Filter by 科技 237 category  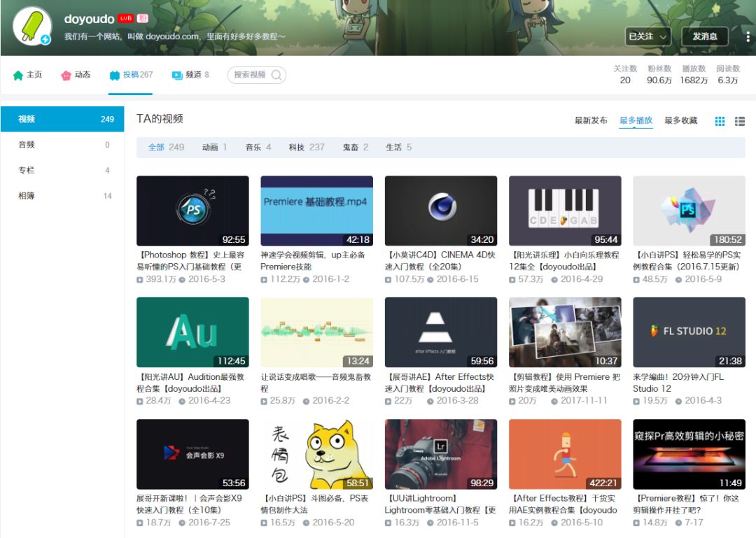coord(307,148)
